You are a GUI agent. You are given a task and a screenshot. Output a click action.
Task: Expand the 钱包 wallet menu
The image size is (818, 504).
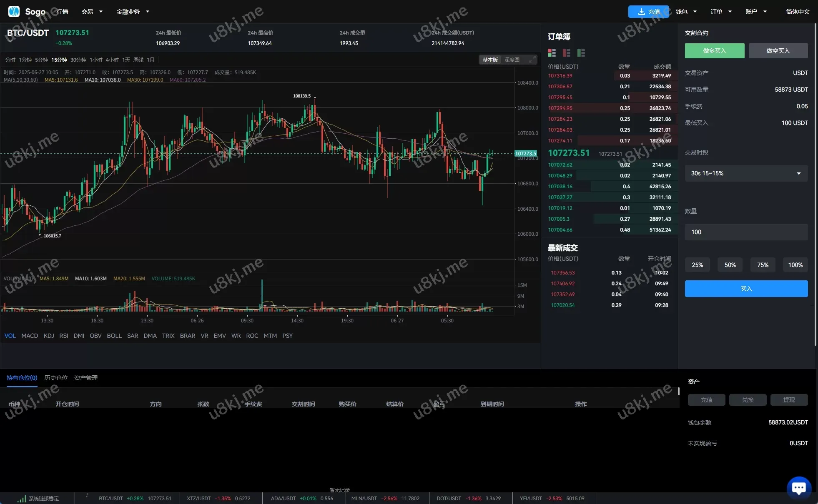[x=686, y=12]
